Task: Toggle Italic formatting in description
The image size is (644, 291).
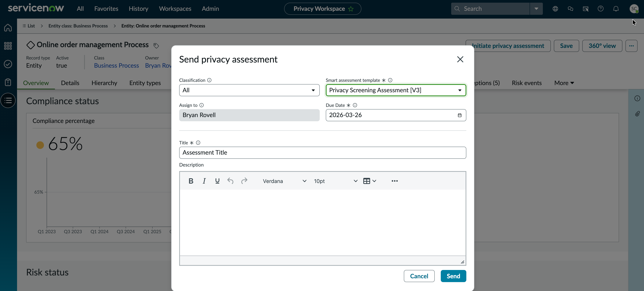Action: (x=204, y=181)
